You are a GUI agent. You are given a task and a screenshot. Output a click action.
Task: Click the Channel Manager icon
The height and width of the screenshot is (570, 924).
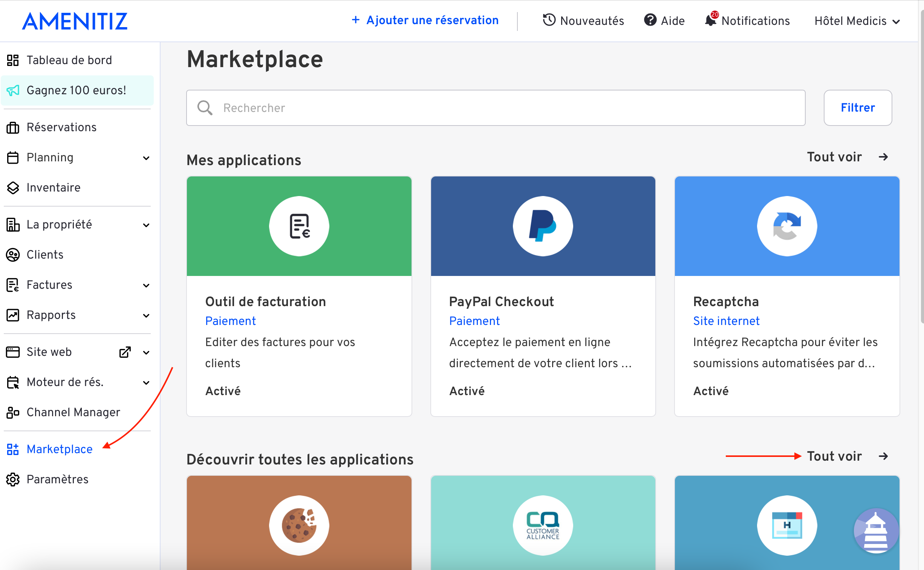[13, 412]
